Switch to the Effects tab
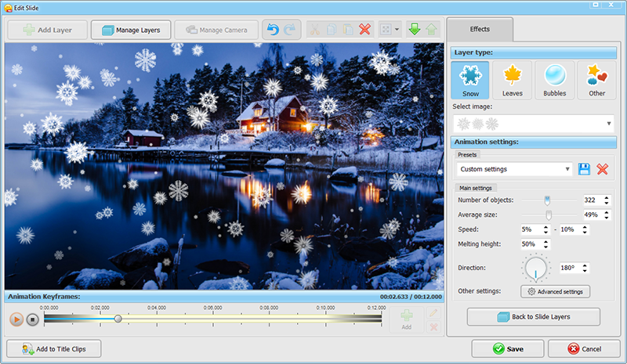This screenshot has height=364, width=627. tap(480, 29)
